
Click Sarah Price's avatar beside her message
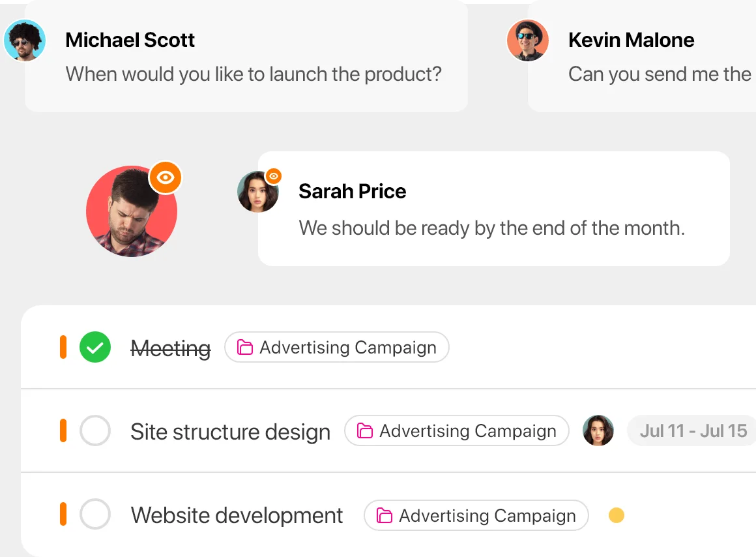[x=258, y=192]
